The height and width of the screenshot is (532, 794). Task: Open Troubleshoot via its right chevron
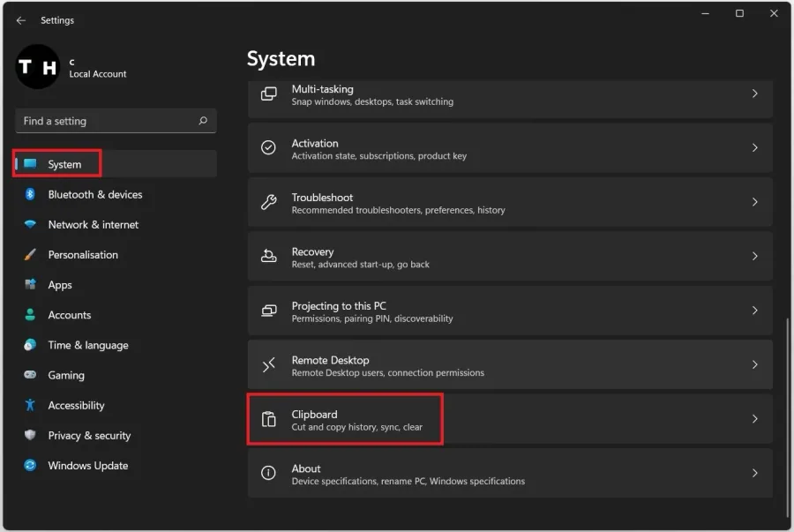pyautogui.click(x=754, y=202)
